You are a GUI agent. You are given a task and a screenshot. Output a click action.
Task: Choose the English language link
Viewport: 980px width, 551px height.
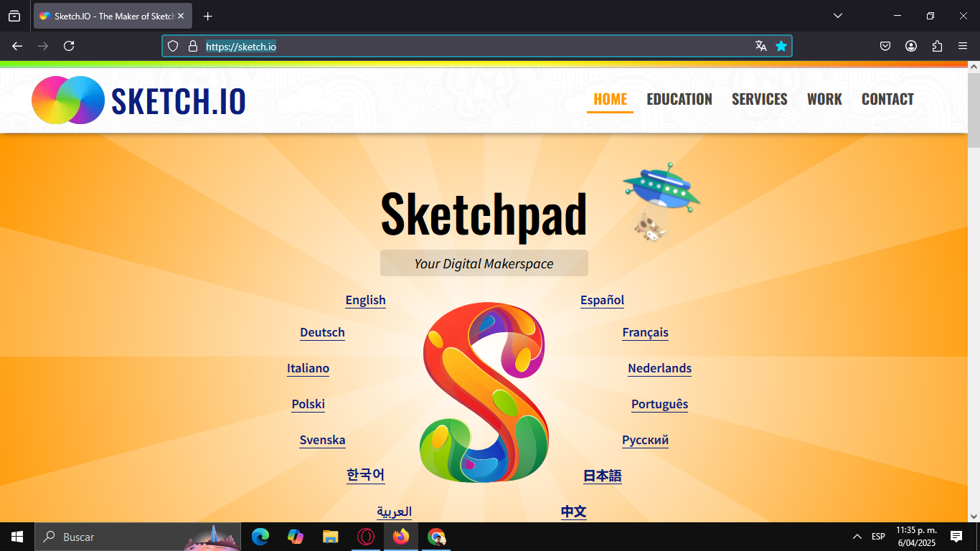coord(366,300)
